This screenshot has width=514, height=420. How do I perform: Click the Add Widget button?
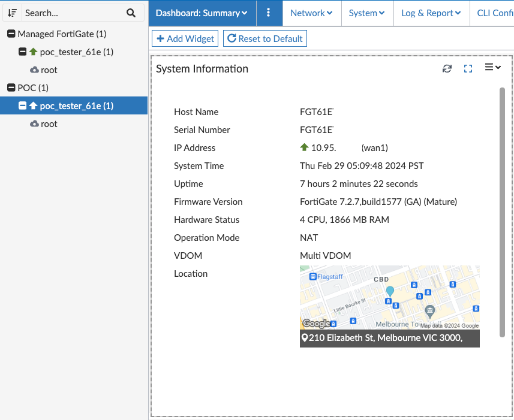185,38
